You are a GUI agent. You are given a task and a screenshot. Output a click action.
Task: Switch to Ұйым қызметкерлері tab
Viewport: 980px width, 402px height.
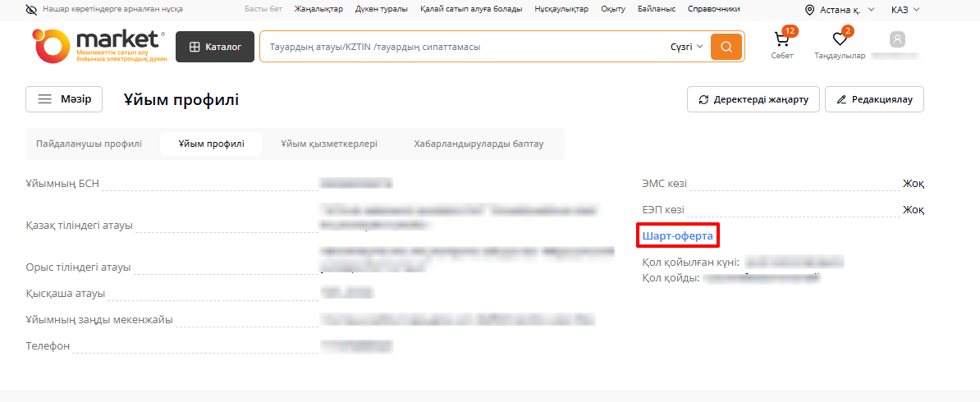pos(329,144)
